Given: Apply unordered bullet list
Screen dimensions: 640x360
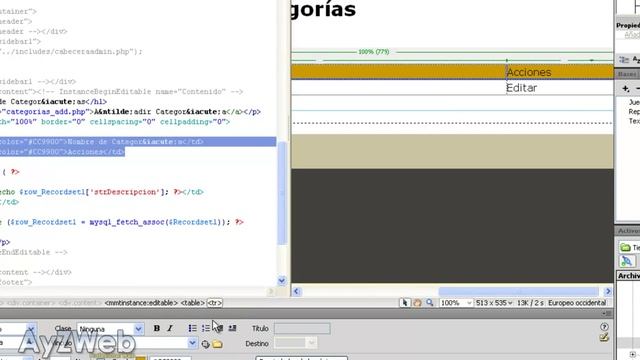Looking at the screenshot, I should (x=192, y=328).
